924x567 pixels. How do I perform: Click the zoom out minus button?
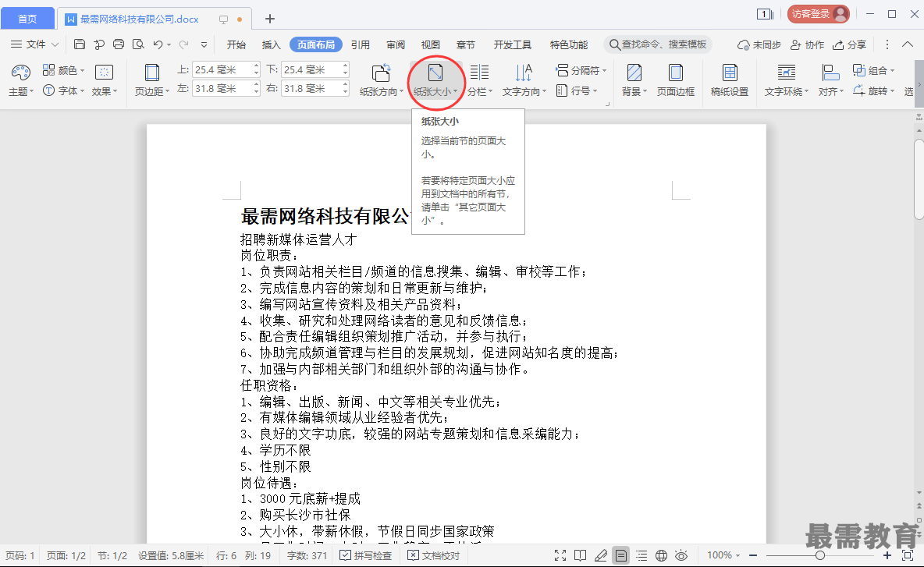tap(753, 555)
